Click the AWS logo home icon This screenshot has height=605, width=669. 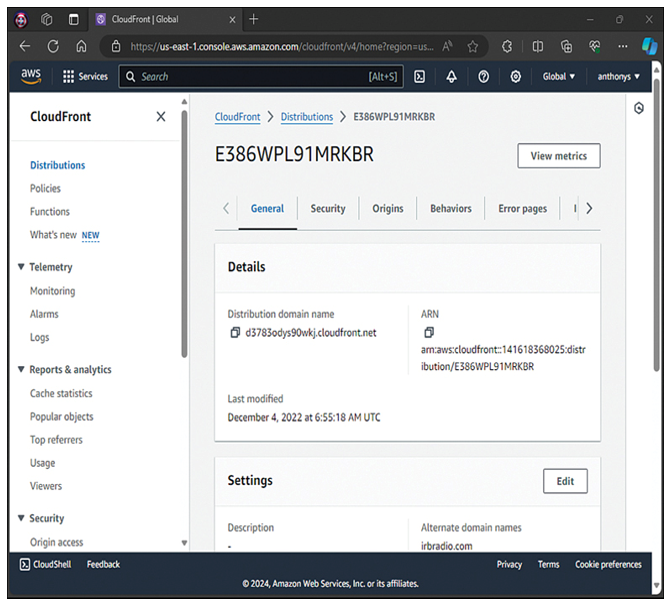point(31,76)
